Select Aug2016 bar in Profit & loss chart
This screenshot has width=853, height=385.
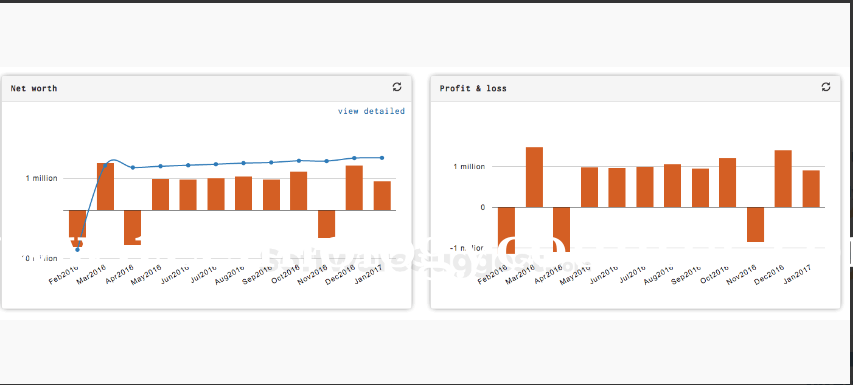[672, 185]
